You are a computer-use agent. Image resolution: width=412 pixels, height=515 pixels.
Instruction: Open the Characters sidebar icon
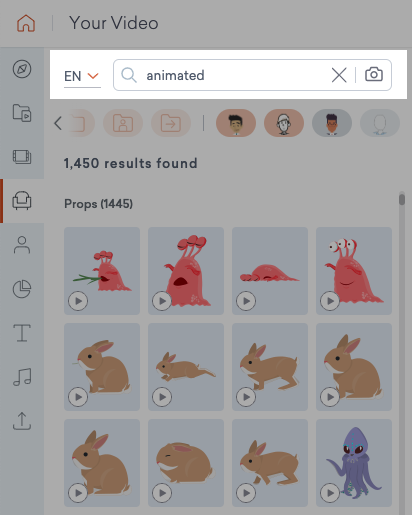(22, 245)
